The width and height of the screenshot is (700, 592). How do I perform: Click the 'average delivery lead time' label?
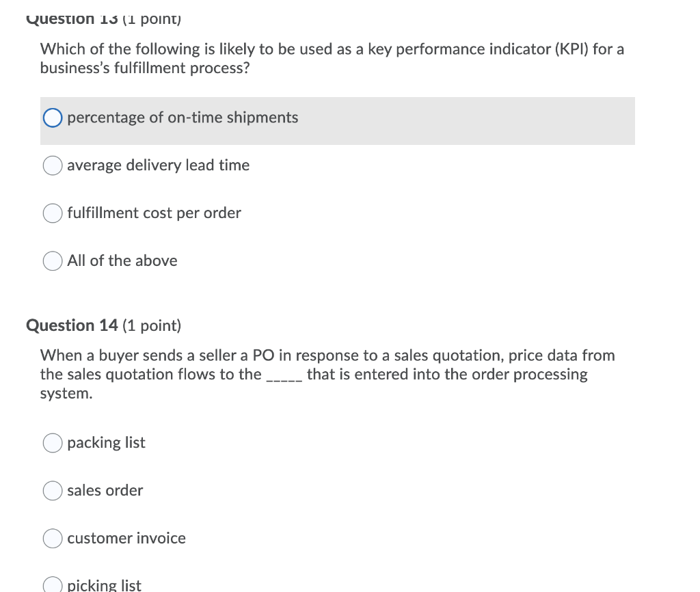pyautogui.click(x=158, y=165)
